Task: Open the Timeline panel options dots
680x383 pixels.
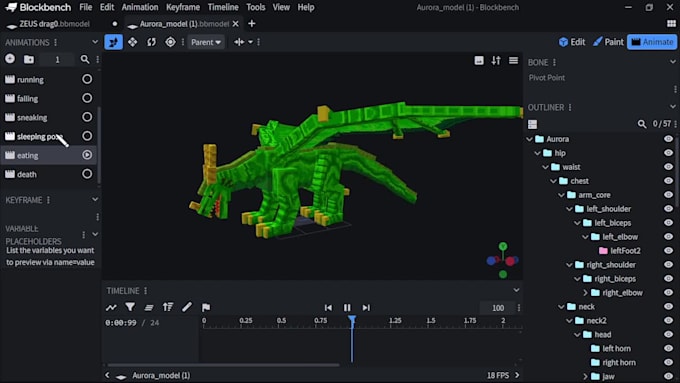Action: [x=146, y=291]
